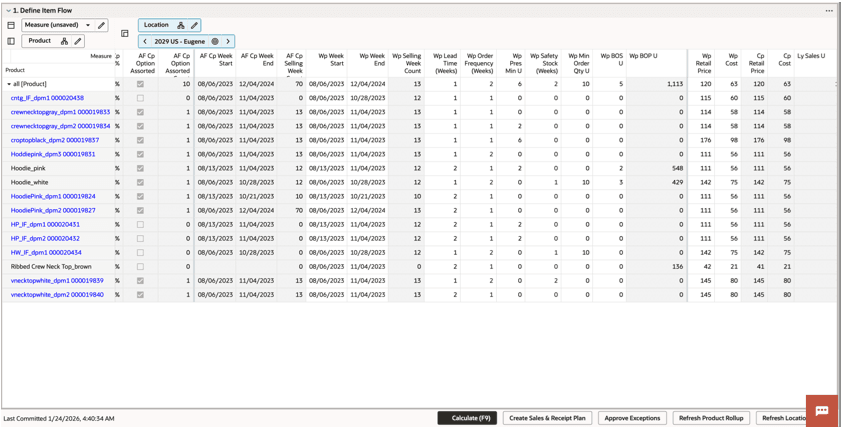Toggle AF Cp Option Assorted for HP_IF_dpm1
841x433 pixels.
[141, 224]
